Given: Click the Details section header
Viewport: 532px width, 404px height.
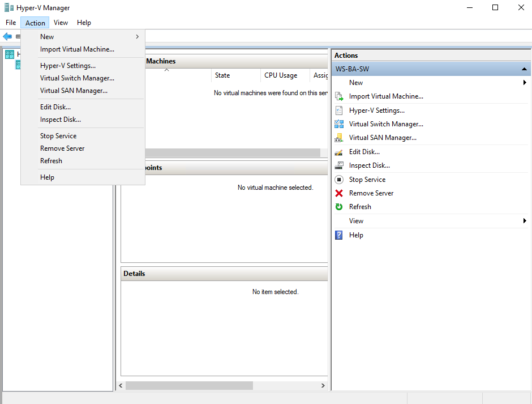Looking at the screenshot, I should click(224, 274).
